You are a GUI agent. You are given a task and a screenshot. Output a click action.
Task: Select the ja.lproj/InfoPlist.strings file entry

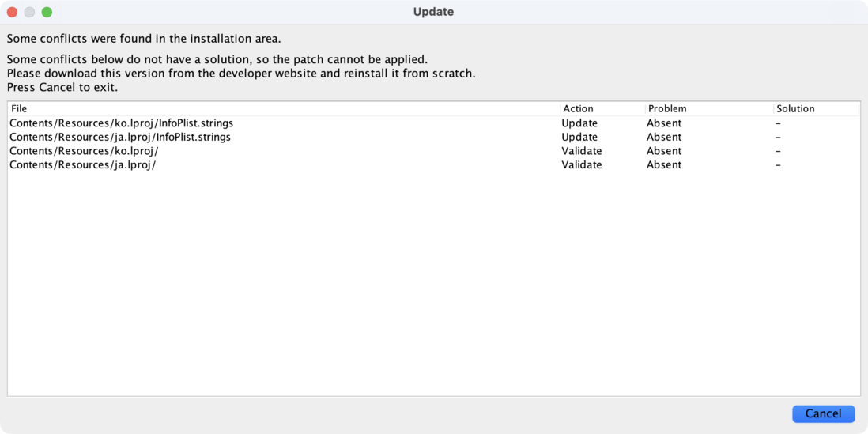120,137
